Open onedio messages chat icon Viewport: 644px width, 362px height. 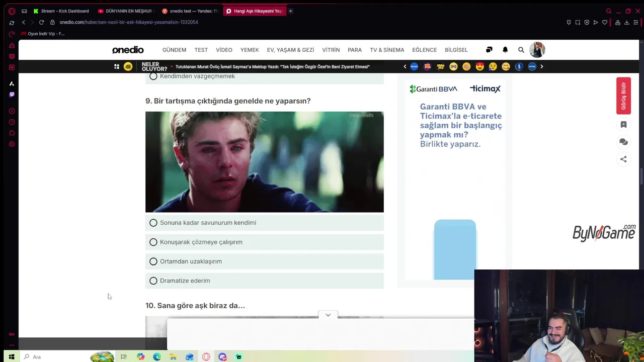point(489,50)
